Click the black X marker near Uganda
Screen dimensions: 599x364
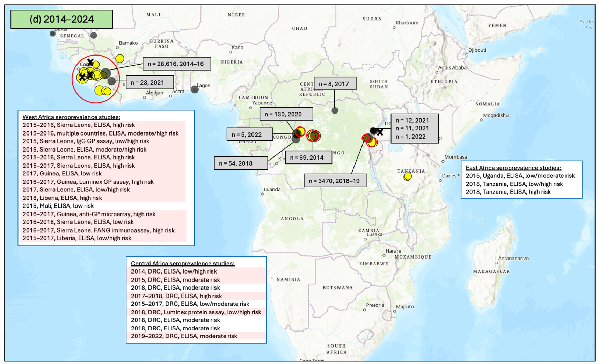click(380, 132)
